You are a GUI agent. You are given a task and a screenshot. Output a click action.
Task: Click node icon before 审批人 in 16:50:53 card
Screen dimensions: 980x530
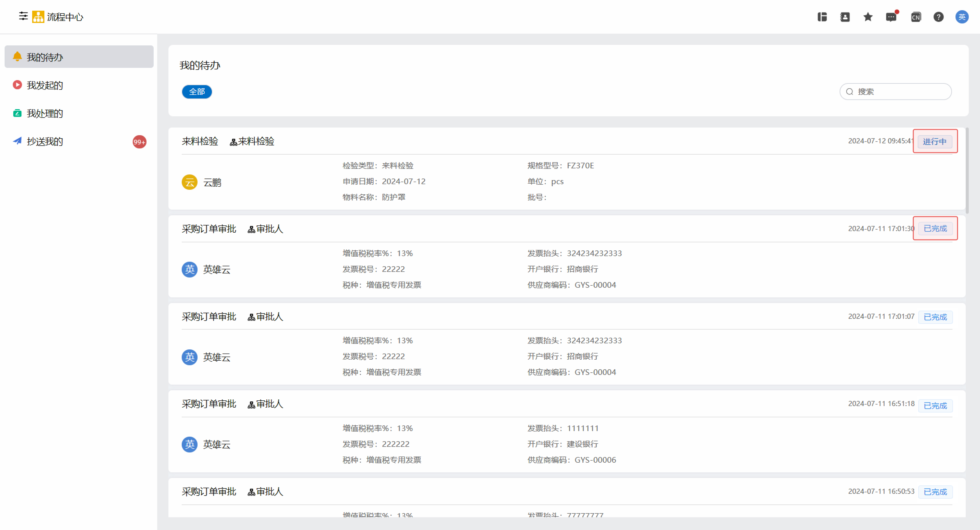251,492
